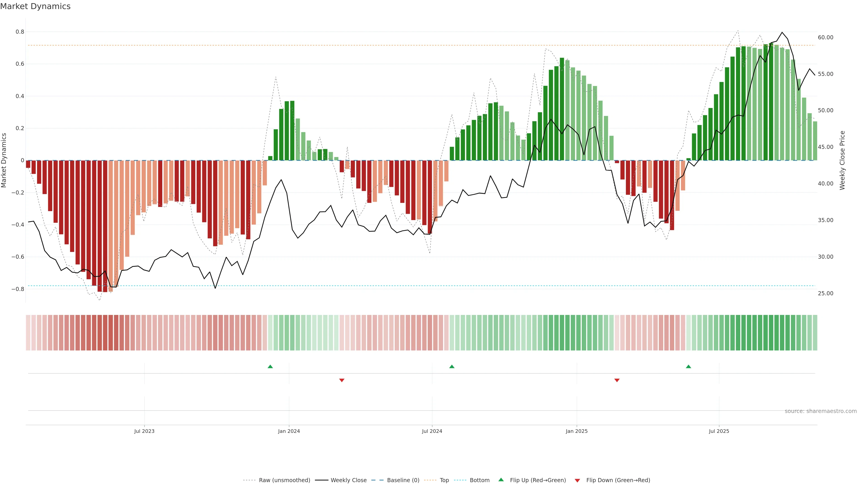Click the green flip-up triangle before Jul 2025
Image resolution: width=868 pixels, height=488 pixels.
[x=688, y=366]
